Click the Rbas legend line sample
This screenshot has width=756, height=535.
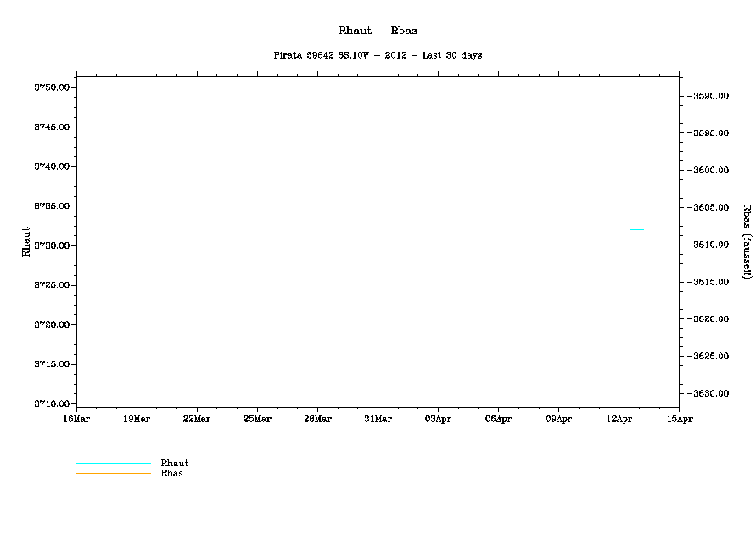click(x=113, y=473)
